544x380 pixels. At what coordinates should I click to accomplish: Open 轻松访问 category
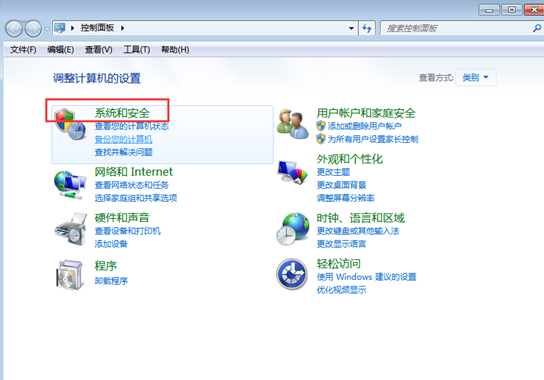(x=339, y=264)
